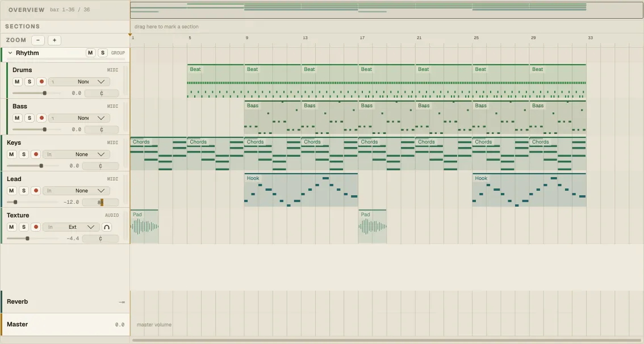Click the sections strip to mark a section
Screen dimensions: 644x344
pos(387,27)
